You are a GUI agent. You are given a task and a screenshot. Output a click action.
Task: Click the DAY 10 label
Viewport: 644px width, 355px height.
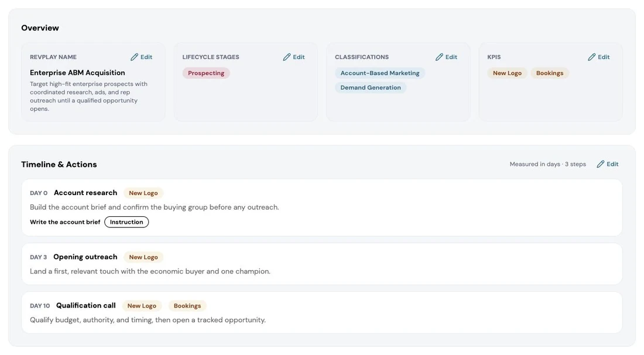40,306
